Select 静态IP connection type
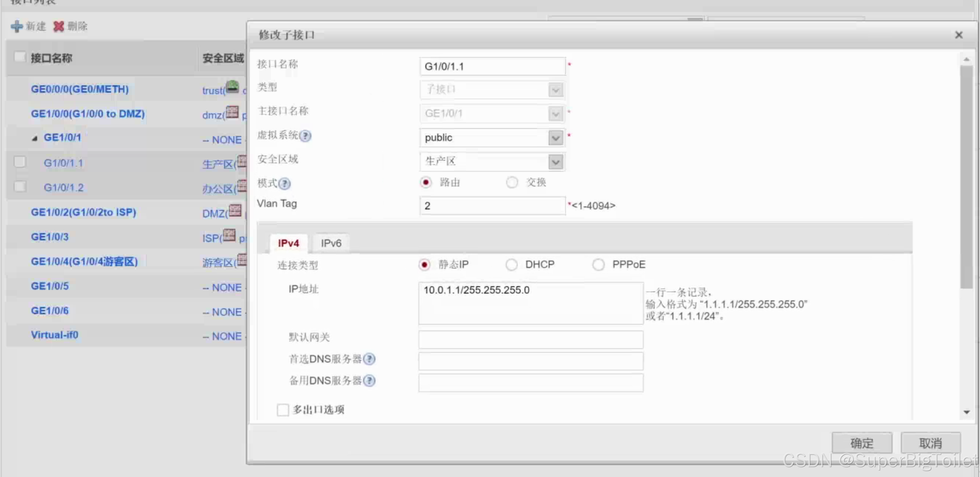This screenshot has width=980, height=477. pos(425,264)
